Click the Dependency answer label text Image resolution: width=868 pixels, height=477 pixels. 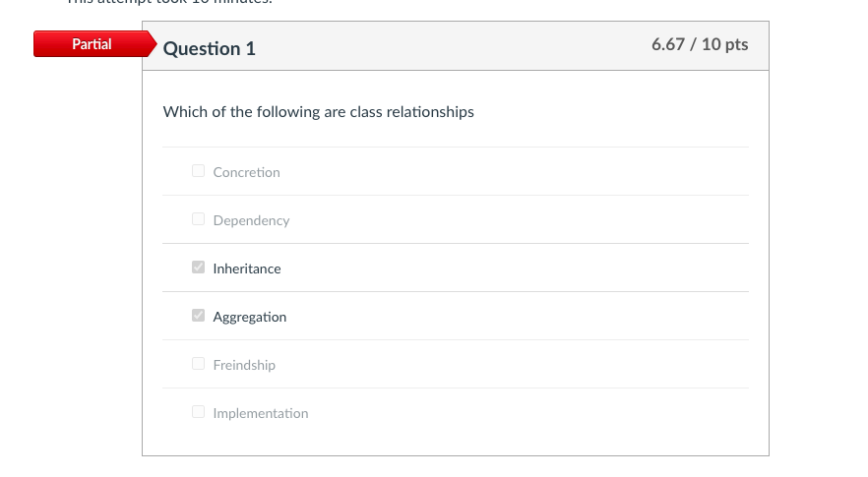tap(251, 220)
